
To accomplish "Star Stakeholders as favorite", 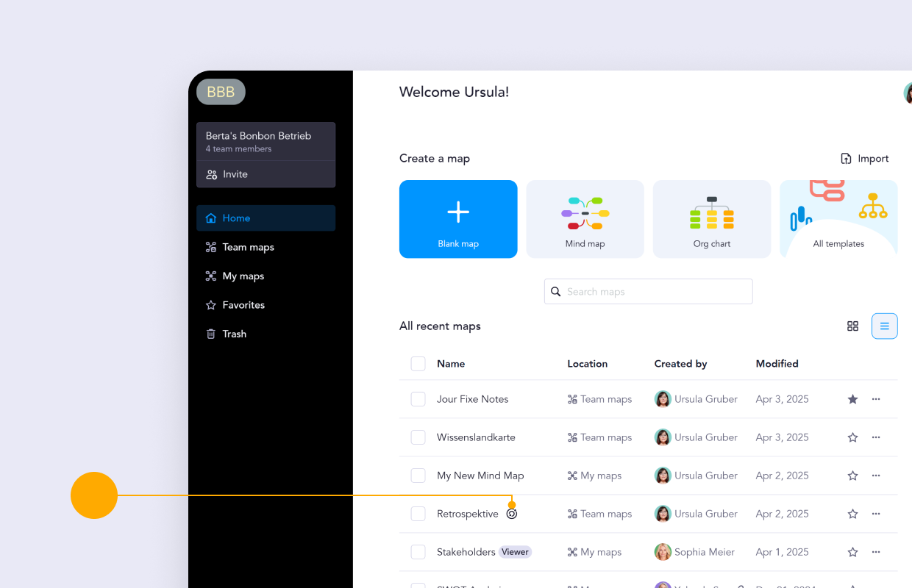I will [853, 552].
